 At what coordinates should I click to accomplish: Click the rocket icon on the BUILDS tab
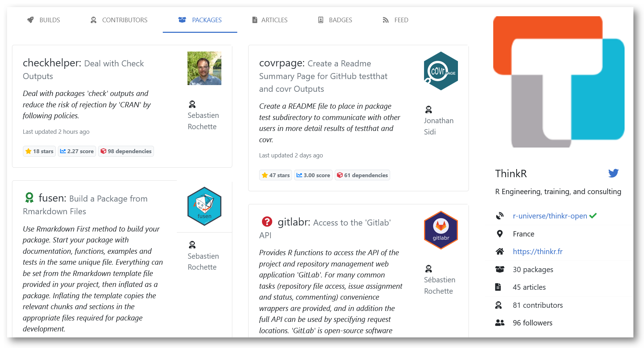(x=30, y=20)
